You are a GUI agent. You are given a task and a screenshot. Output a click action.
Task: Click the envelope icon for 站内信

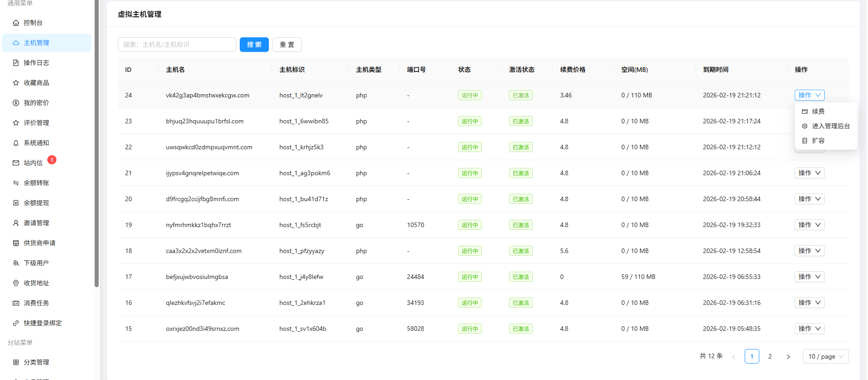tap(16, 163)
